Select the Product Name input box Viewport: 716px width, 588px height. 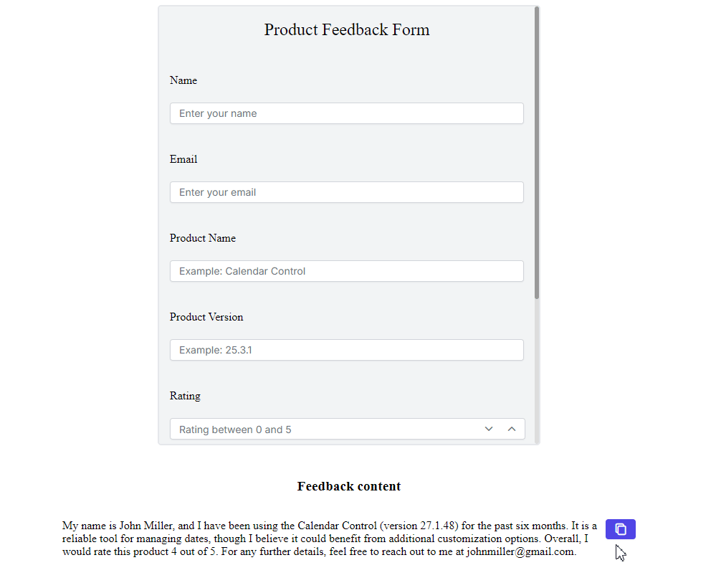click(347, 271)
